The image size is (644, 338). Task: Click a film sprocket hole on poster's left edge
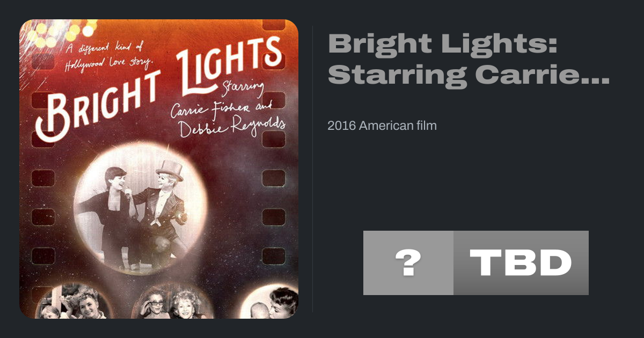(x=43, y=178)
